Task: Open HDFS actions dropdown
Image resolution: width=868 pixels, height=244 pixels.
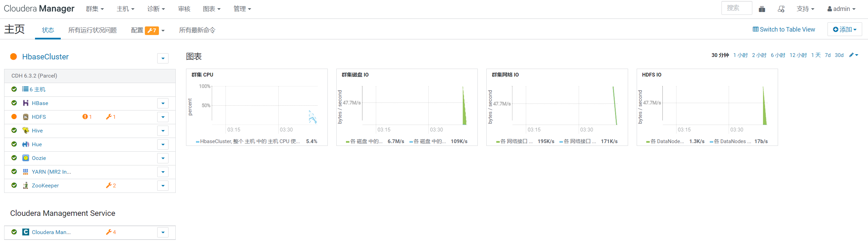Action: (x=163, y=117)
